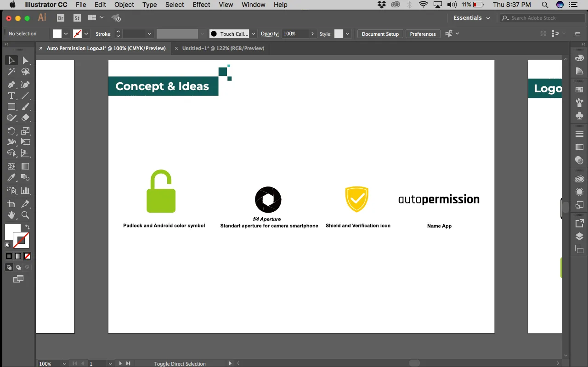Open the Swatches panel in the right dock
Viewport: 588px width, 367px height.
(x=579, y=90)
